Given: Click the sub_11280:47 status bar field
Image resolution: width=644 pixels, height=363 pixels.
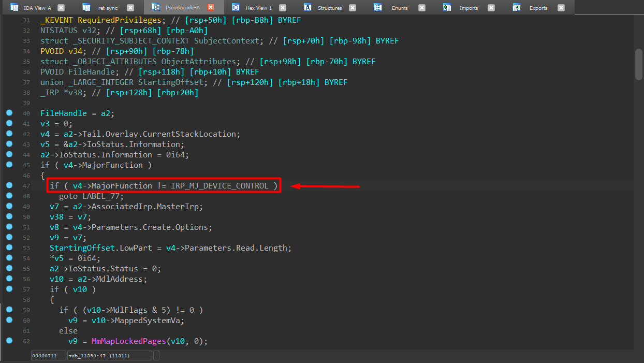Looking at the screenshot, I should point(110,356).
